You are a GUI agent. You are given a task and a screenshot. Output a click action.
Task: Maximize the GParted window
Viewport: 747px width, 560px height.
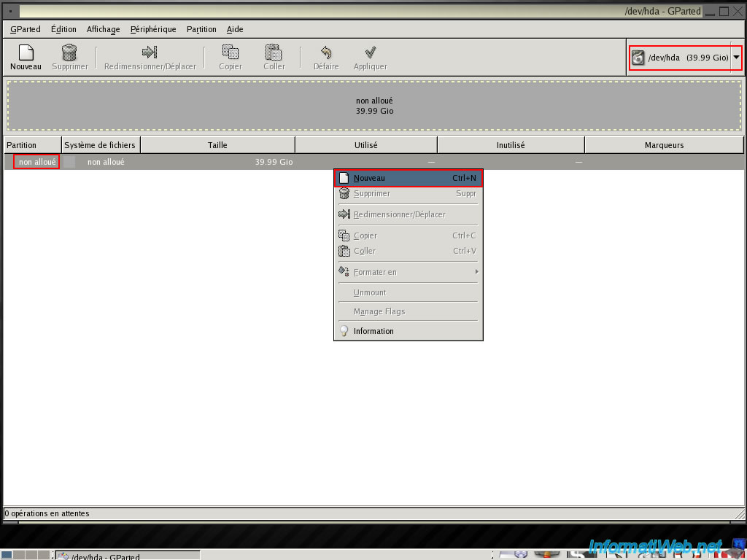tap(724, 12)
